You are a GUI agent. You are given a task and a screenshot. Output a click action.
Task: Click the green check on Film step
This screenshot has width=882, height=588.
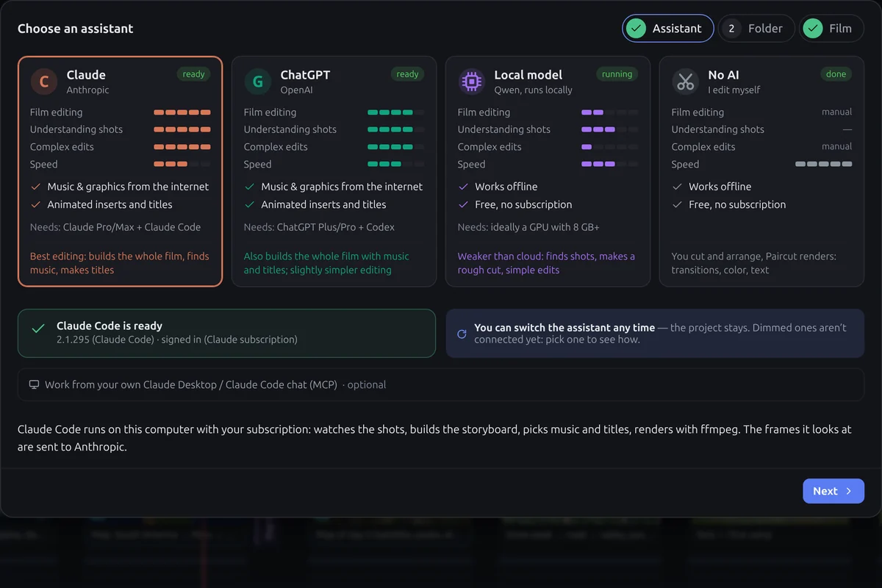pos(812,29)
